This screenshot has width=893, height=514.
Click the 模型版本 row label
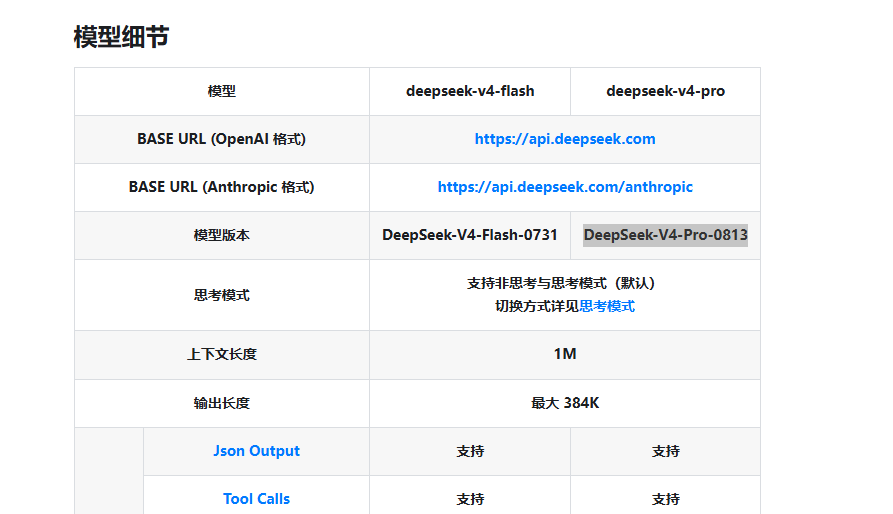222,235
